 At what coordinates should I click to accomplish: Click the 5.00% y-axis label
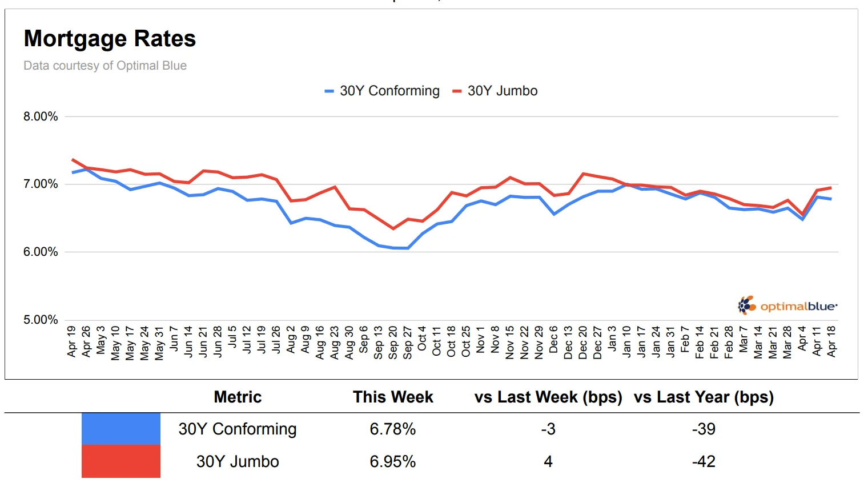tap(41, 320)
